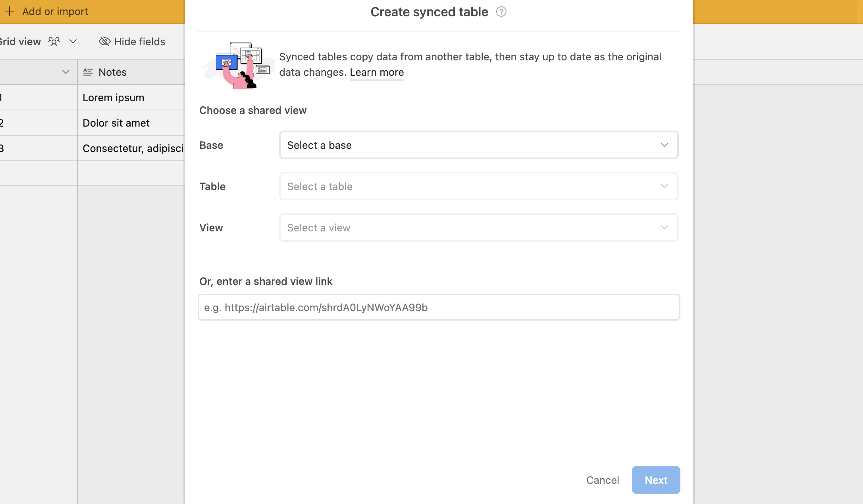Select the Lorem ipsum cell
This screenshot has width=863, height=504.
(x=131, y=97)
